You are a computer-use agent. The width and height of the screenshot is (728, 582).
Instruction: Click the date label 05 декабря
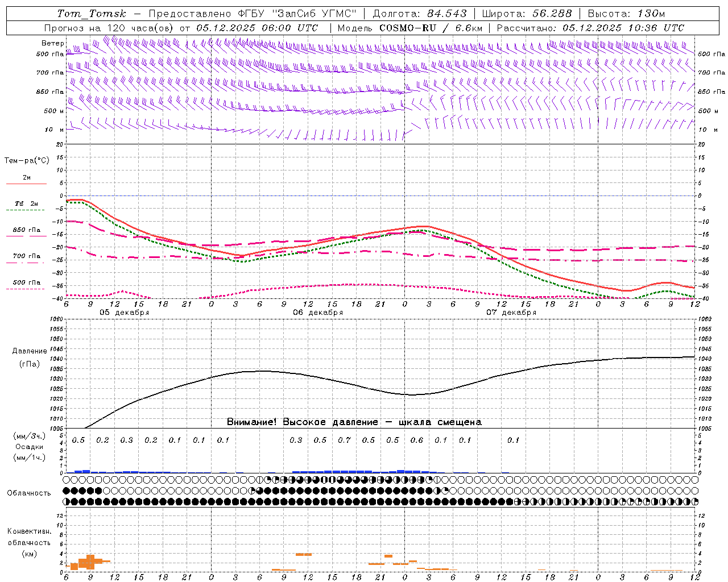tap(125, 313)
